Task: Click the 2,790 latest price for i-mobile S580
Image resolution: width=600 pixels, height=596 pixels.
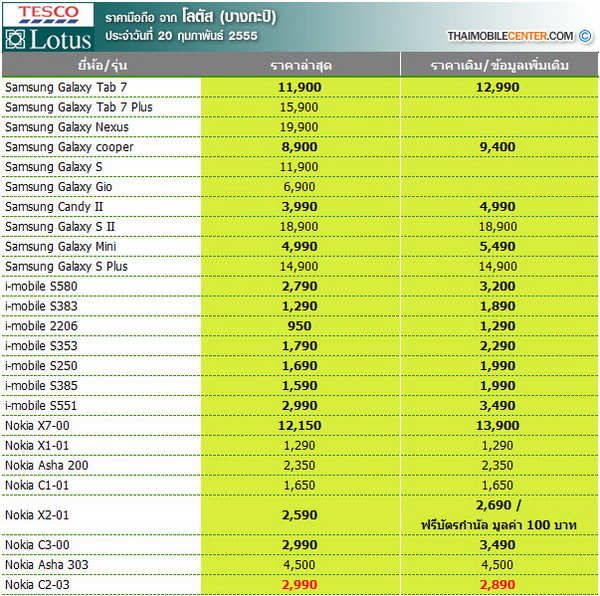Action: 300,287
